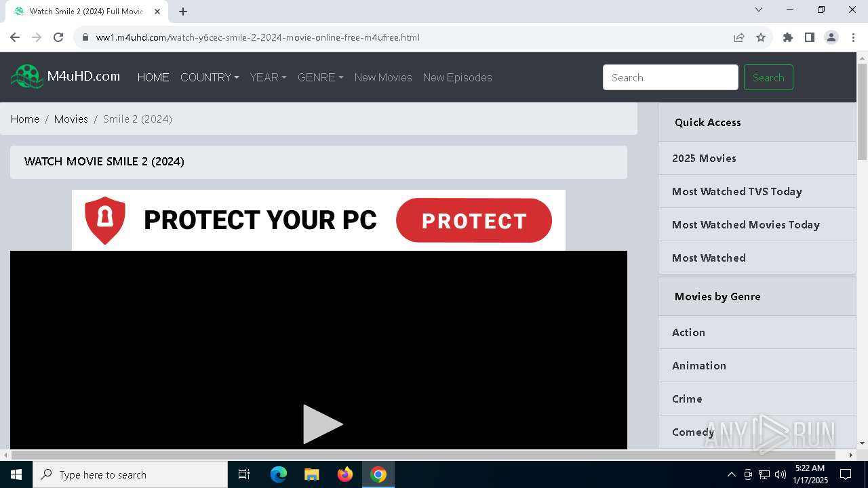Go back with the browser back arrow
Screen dimensions: 868x488
point(15,37)
